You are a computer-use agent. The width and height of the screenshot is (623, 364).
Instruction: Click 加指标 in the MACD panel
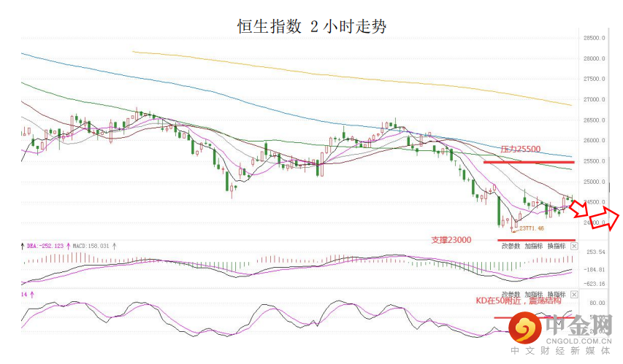tap(534, 247)
